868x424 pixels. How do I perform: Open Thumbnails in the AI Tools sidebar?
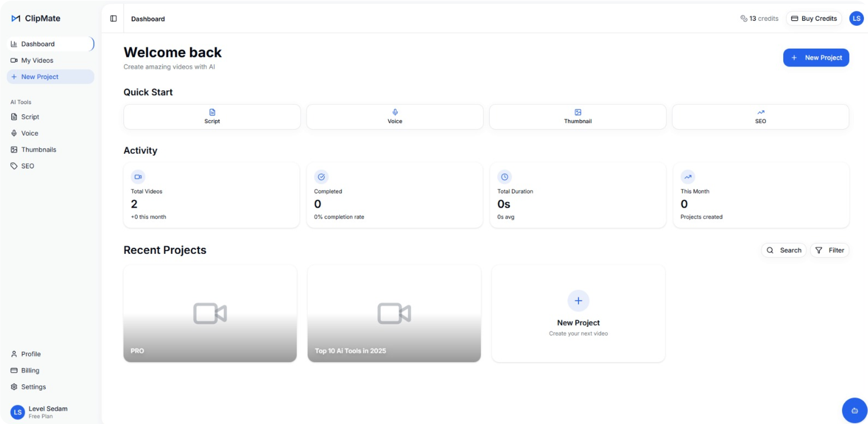click(x=38, y=149)
